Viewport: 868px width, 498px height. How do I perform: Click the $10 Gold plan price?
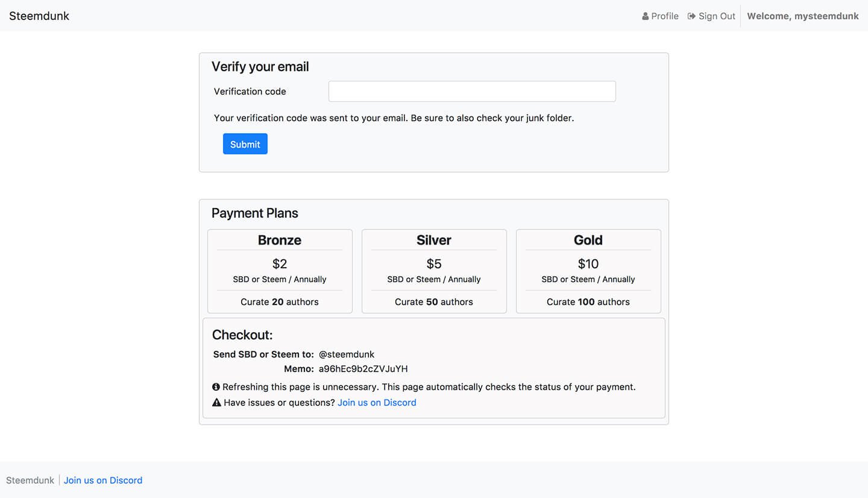pyautogui.click(x=588, y=263)
